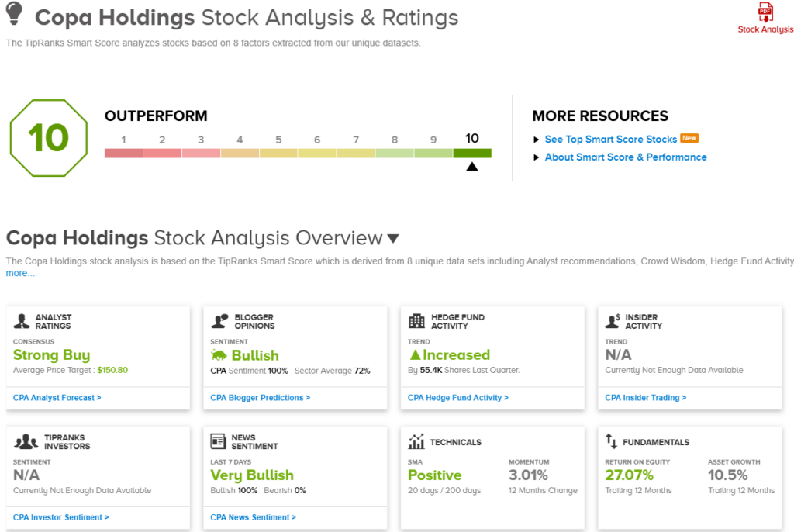This screenshot has width=794, height=532.
Task: Click the OUTPERFORM heading
Action: (x=156, y=116)
